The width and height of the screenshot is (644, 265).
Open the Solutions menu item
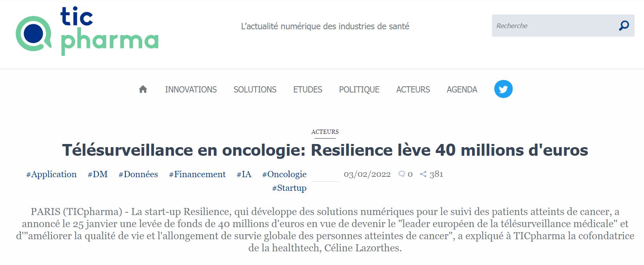(255, 89)
